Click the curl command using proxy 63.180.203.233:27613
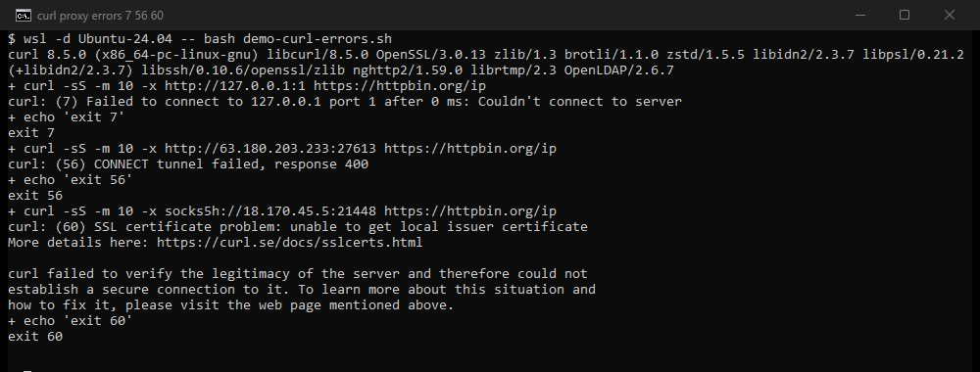This screenshot has width=980, height=372. pos(282,148)
